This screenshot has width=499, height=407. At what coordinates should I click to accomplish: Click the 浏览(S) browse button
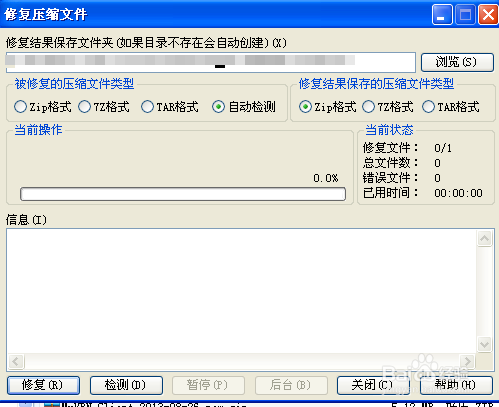[457, 62]
